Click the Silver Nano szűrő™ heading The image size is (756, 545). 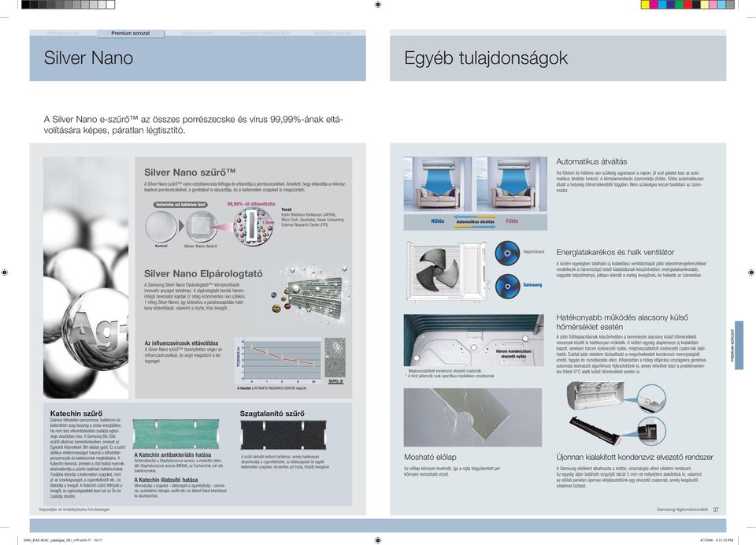point(190,172)
